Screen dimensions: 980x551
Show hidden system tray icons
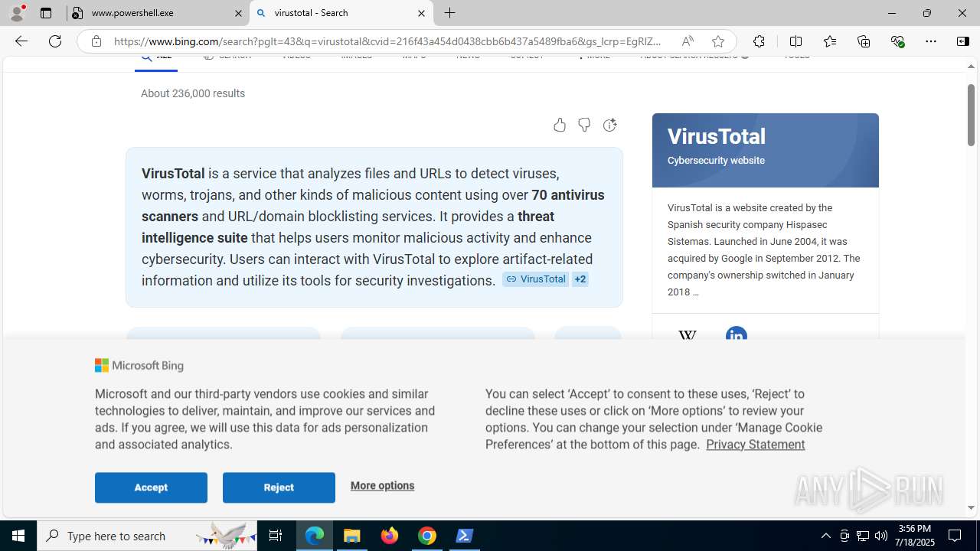point(825,536)
